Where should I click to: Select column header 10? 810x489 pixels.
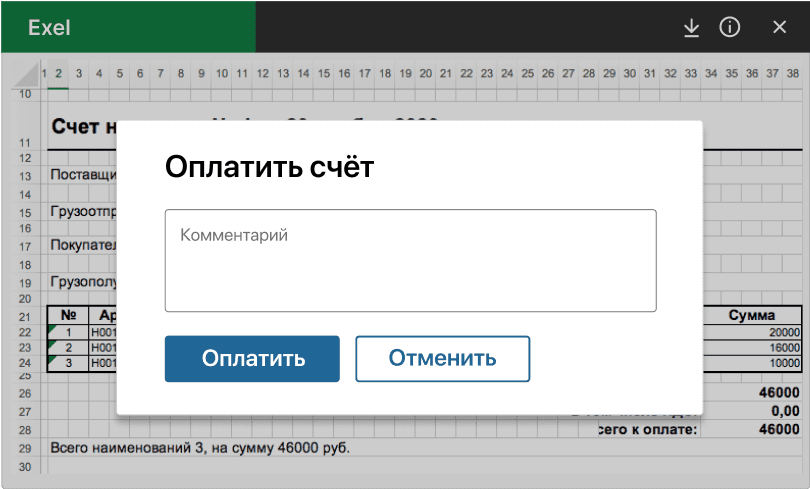coord(222,73)
